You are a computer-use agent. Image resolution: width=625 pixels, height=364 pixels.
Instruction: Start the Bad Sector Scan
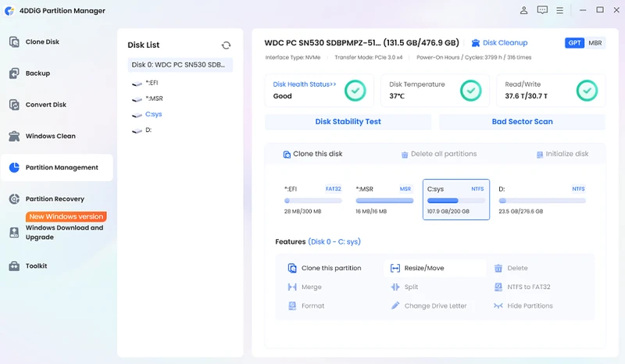(x=522, y=122)
